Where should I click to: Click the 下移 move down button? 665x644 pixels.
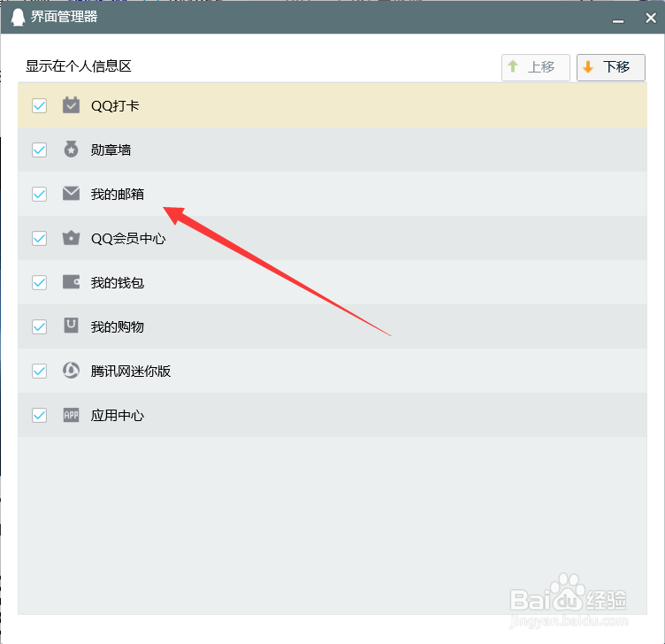click(x=611, y=67)
